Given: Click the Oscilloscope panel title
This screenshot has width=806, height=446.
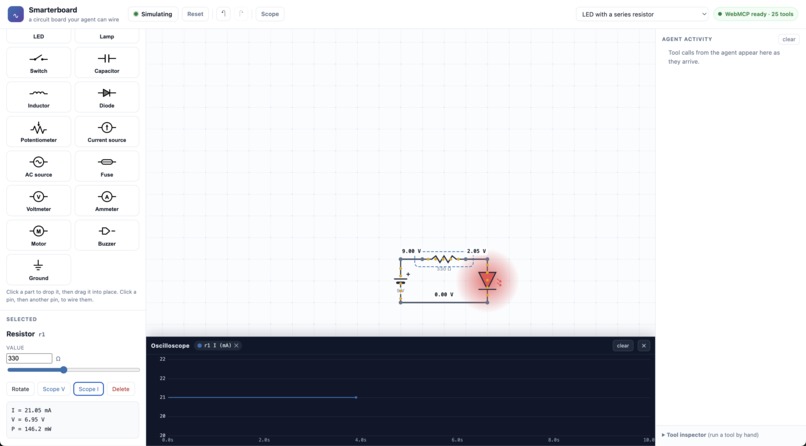Looking at the screenshot, I should point(170,346).
